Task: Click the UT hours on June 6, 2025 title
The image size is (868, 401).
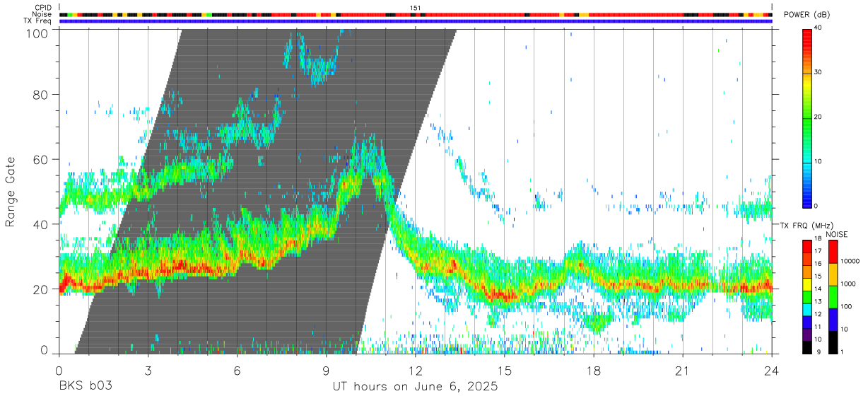Action: tap(416, 387)
